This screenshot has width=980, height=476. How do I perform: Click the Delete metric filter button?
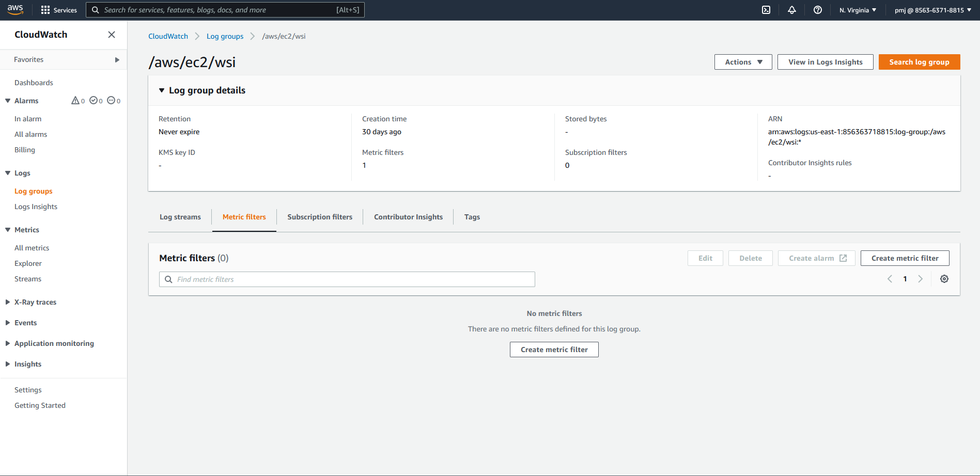point(751,258)
